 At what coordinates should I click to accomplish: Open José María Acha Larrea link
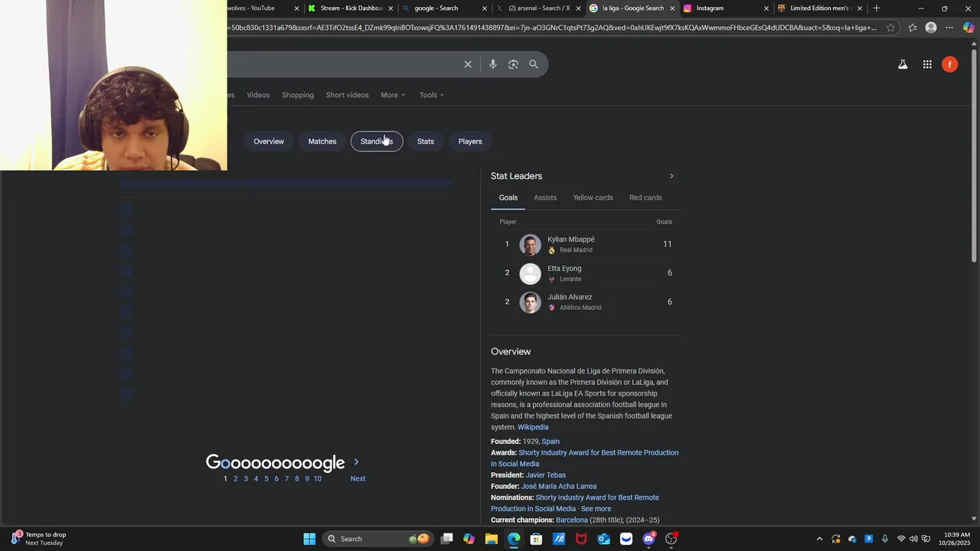click(559, 487)
